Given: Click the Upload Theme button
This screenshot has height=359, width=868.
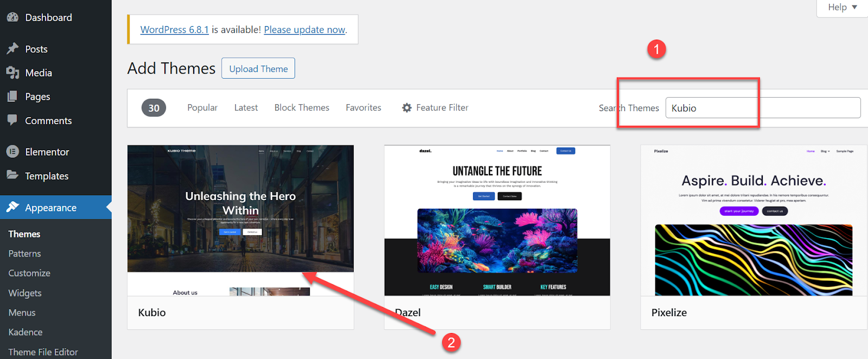Looking at the screenshot, I should coord(258,68).
